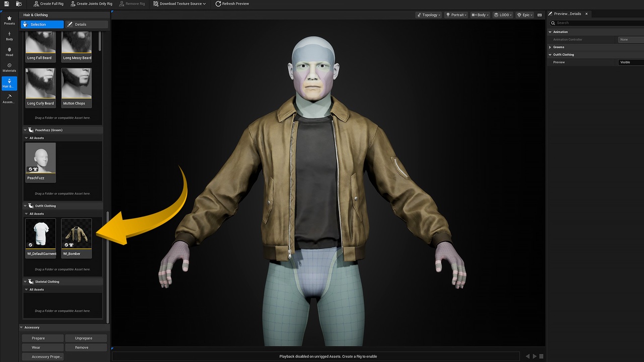Open the Head sidebar section
The image size is (644, 362).
(9, 52)
